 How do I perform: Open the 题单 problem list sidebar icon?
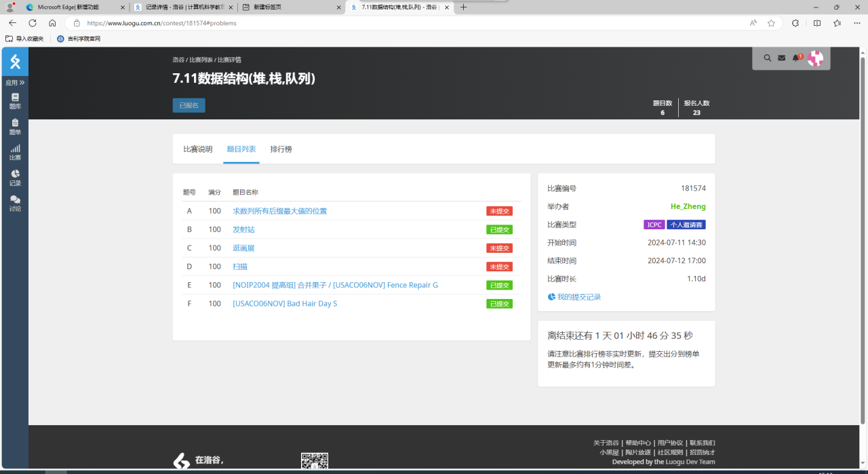pos(15,127)
